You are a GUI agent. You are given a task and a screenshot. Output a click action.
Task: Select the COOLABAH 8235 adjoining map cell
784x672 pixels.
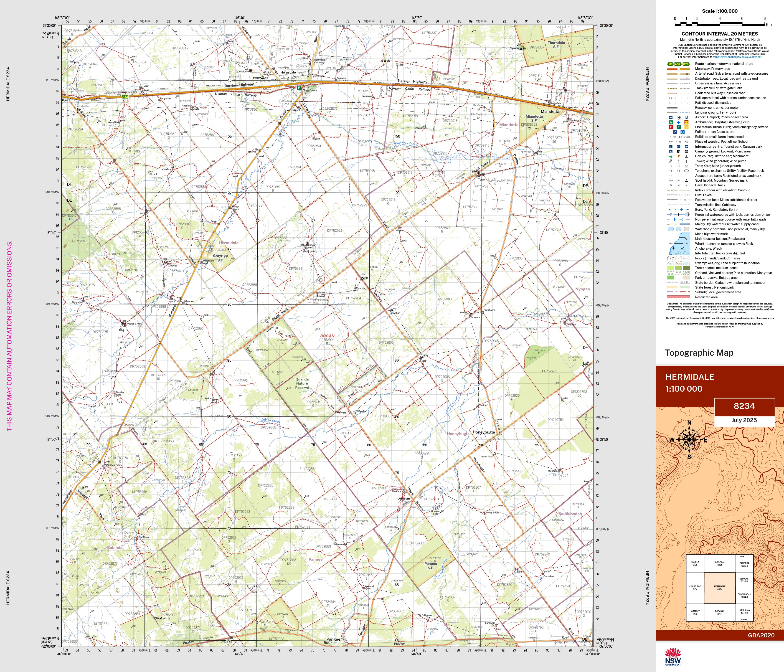720,563
